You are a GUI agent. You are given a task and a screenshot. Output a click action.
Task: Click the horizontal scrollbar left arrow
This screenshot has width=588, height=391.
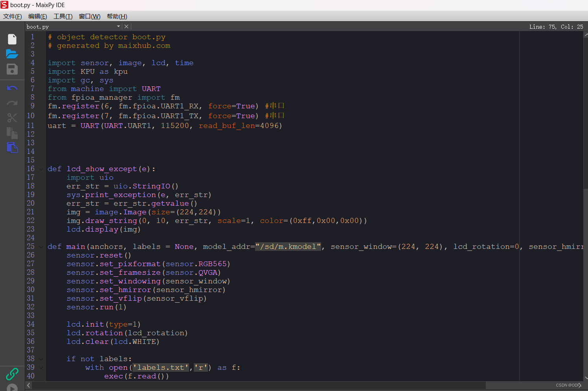pos(29,386)
